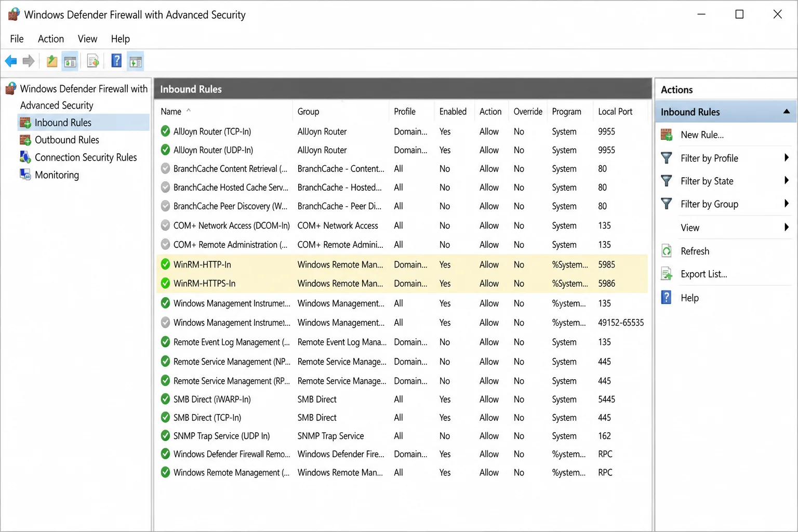Click the grey status icon for BranchCache Content Retrieval

pyautogui.click(x=165, y=168)
